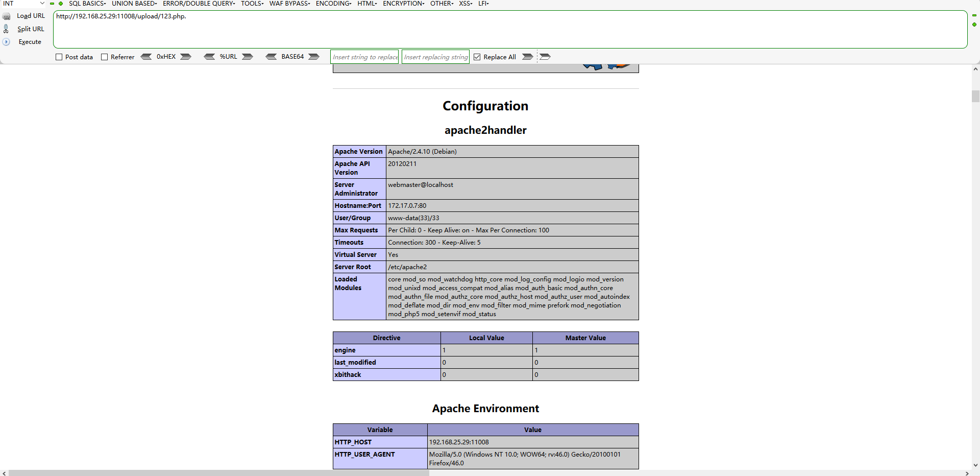Uncheck the Replace All checkbox
This screenshot has width=980, height=476.
477,57
